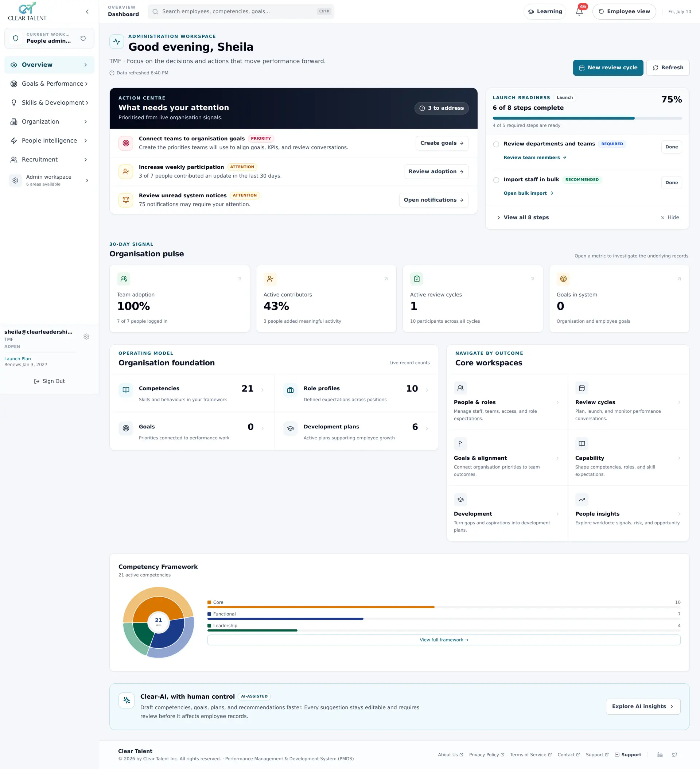Open the Active contributors metric arrow icon
Image resolution: width=700 pixels, height=769 pixels.
point(386,279)
